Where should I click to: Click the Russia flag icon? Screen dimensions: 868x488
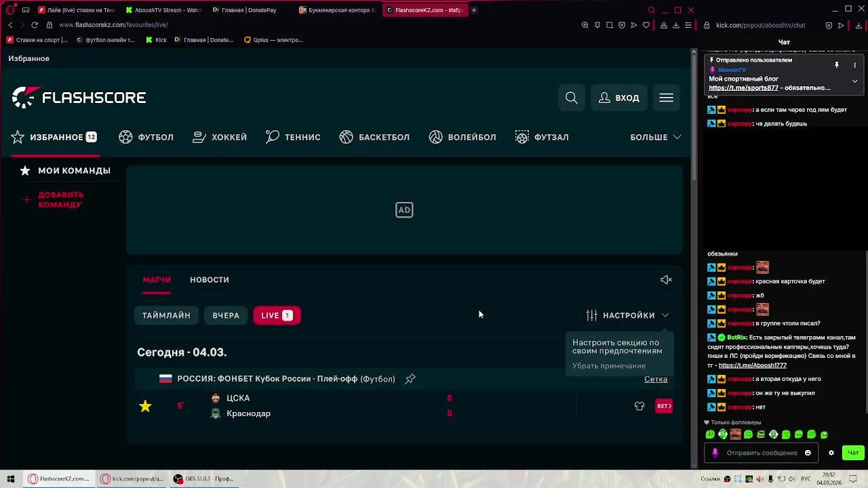coord(165,379)
